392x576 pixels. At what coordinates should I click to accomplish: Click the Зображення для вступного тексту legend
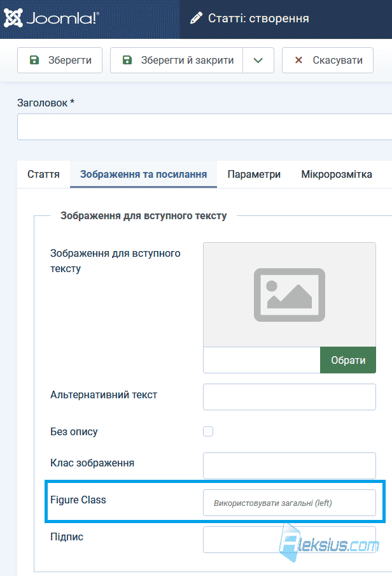pos(144,215)
